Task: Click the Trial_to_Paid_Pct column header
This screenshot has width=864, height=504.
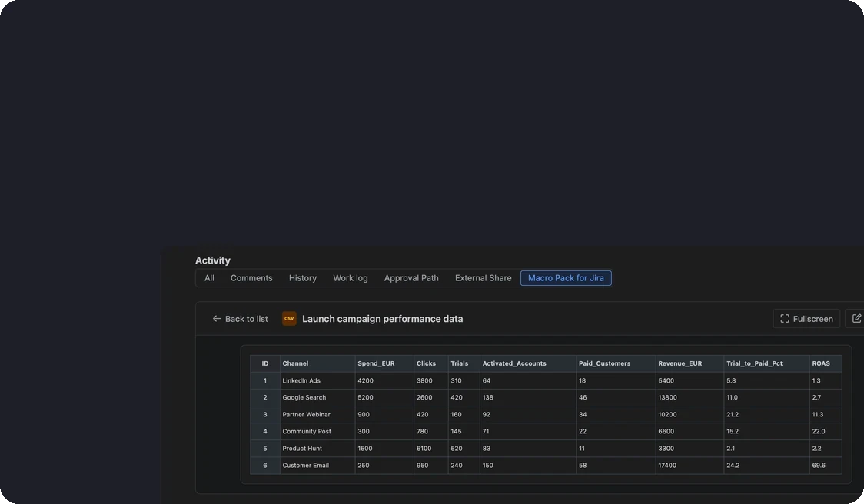Action: pyautogui.click(x=766, y=363)
